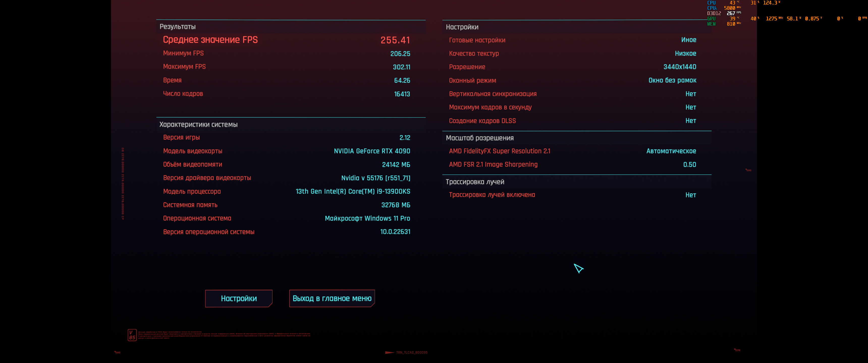Click the Создание кадров DLSS Нет value

click(690, 120)
